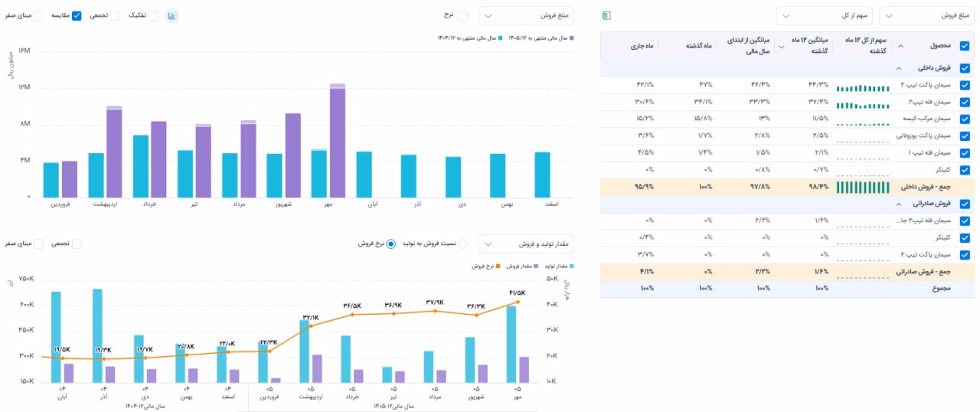Viewport: 980px width, 412px height.
Task: Check the نرخ checkbox beside the chart dropdown
Action: click(x=462, y=15)
